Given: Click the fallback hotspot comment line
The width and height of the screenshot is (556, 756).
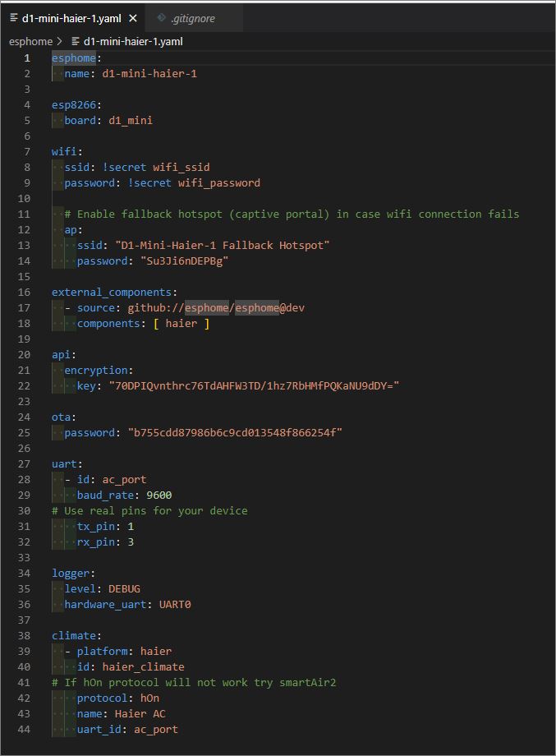Looking at the screenshot, I should 292,214.
